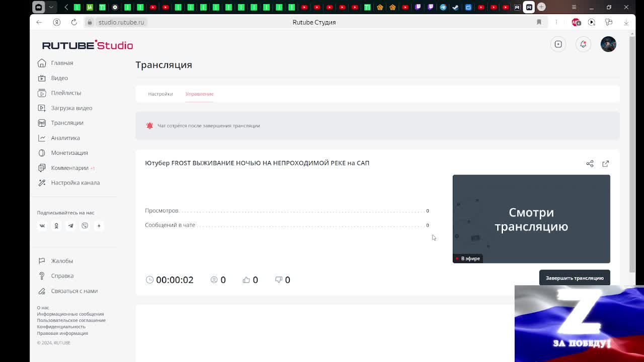Click the Завершить трансляцию button
Screen dimensions: 644x362
(x=575, y=278)
